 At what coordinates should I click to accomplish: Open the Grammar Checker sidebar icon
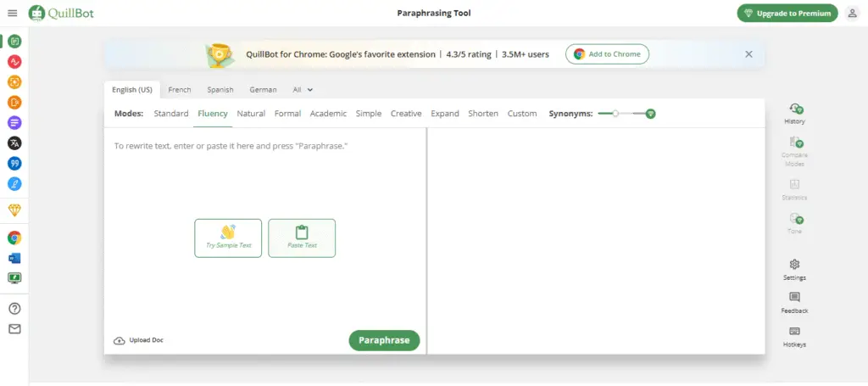tap(14, 61)
